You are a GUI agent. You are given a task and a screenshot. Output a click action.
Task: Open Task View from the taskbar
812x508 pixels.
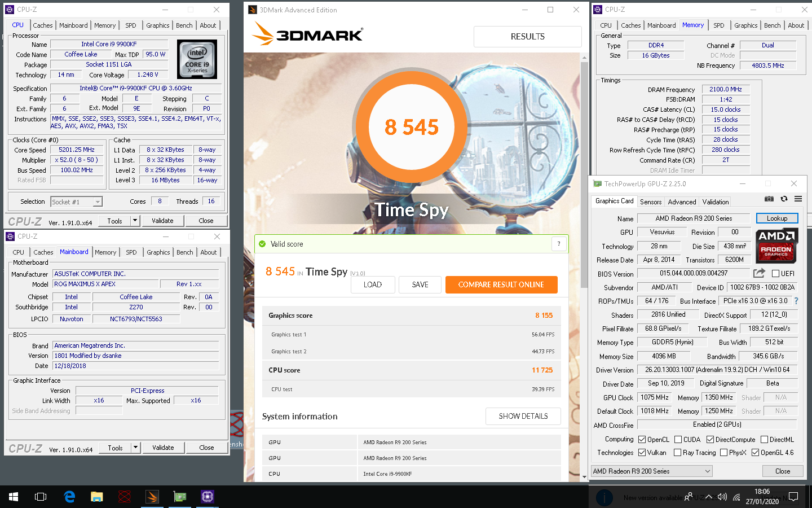click(41, 497)
